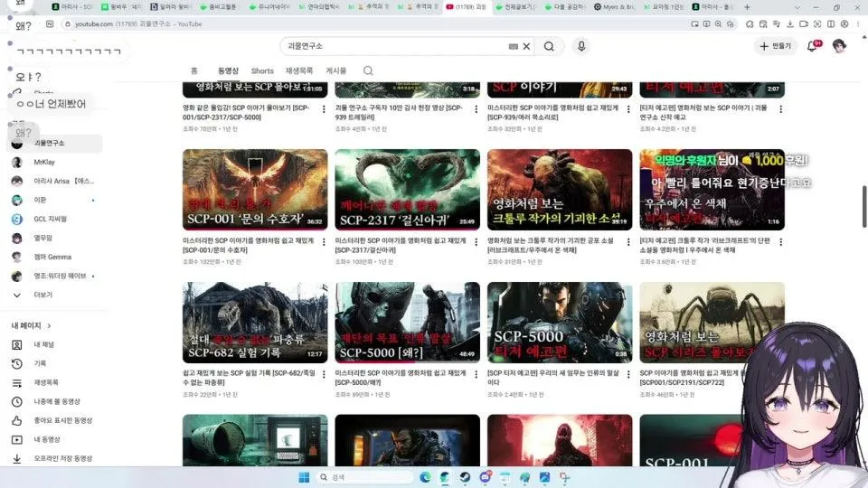Play the SCP-5000 [왜?] 48:49 thumbnail

tap(407, 323)
